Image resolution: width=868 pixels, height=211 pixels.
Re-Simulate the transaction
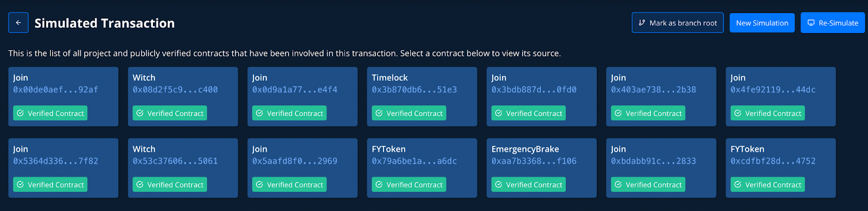pyautogui.click(x=833, y=23)
